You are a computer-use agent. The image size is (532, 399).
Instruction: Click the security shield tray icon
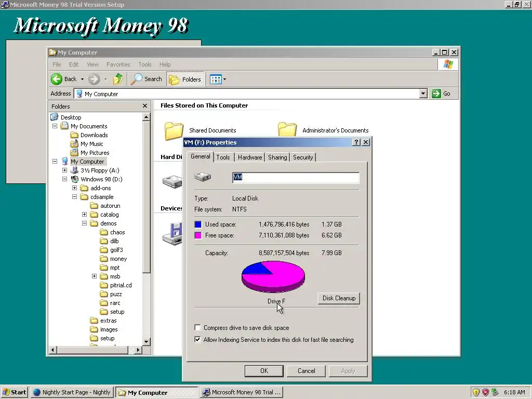point(476,392)
